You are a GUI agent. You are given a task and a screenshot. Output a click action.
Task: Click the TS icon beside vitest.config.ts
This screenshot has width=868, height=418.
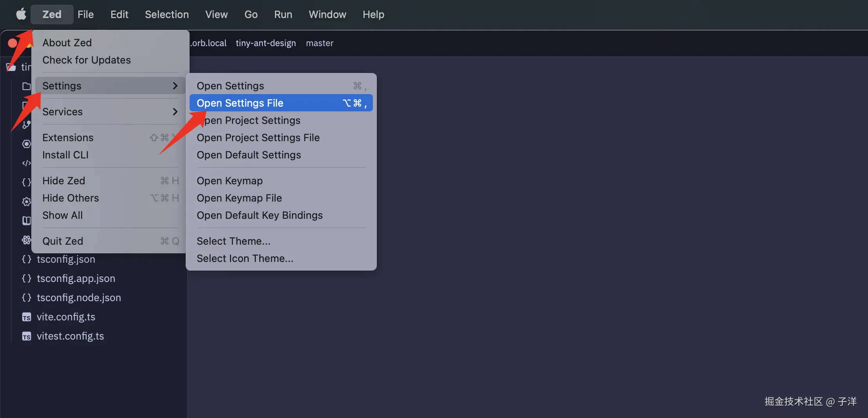coord(26,336)
